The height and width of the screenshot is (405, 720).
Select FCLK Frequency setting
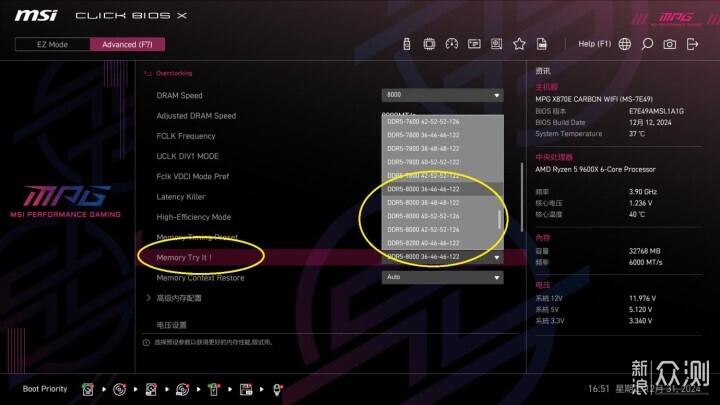click(x=186, y=136)
